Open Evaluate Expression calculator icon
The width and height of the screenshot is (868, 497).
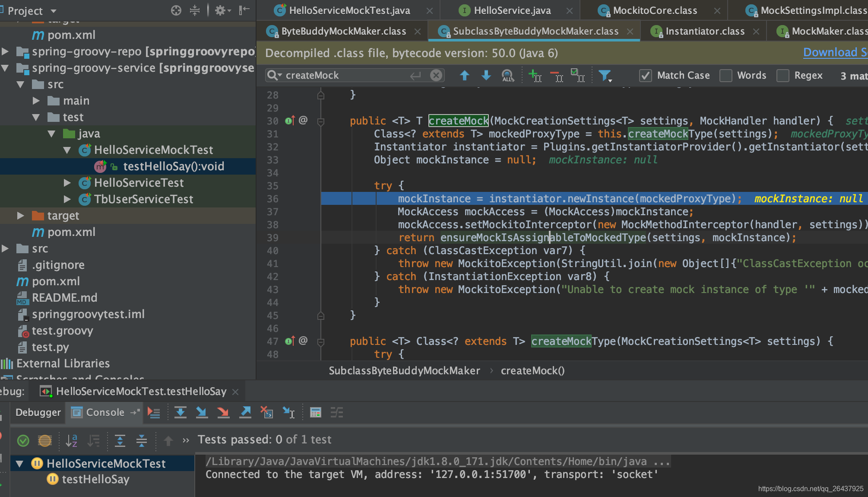click(x=316, y=412)
